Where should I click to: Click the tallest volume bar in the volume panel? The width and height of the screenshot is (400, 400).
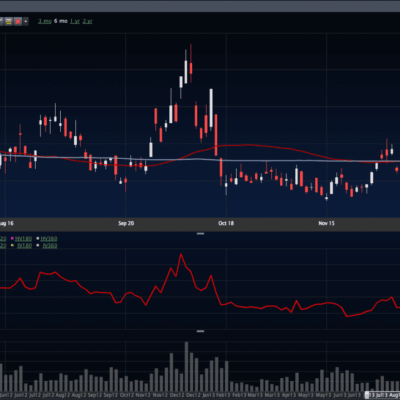point(186,367)
